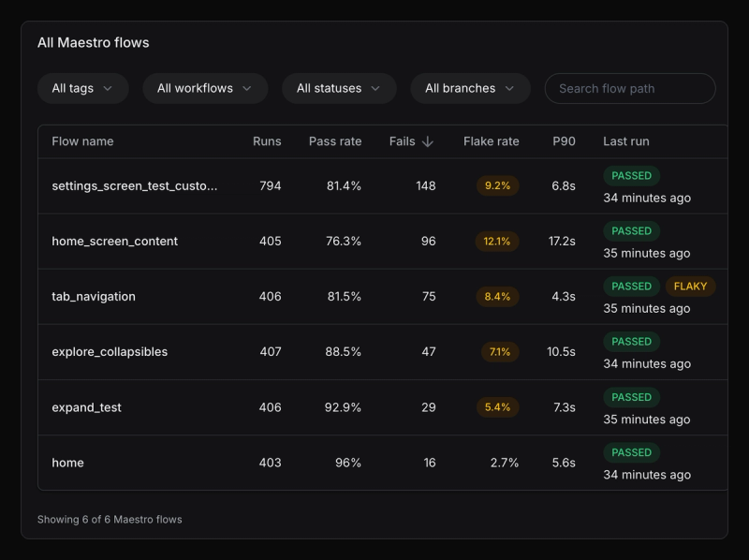Click Showing 6 of 6 Maestro flows
This screenshot has width=749, height=560.
[110, 520]
